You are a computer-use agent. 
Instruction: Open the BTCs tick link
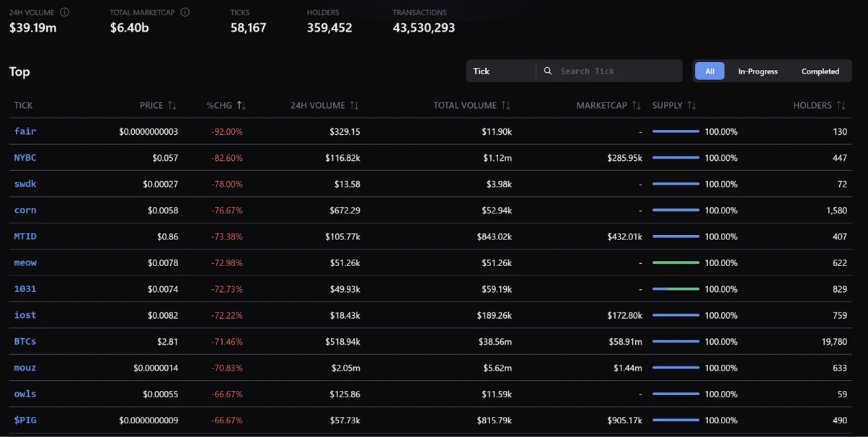[25, 341]
